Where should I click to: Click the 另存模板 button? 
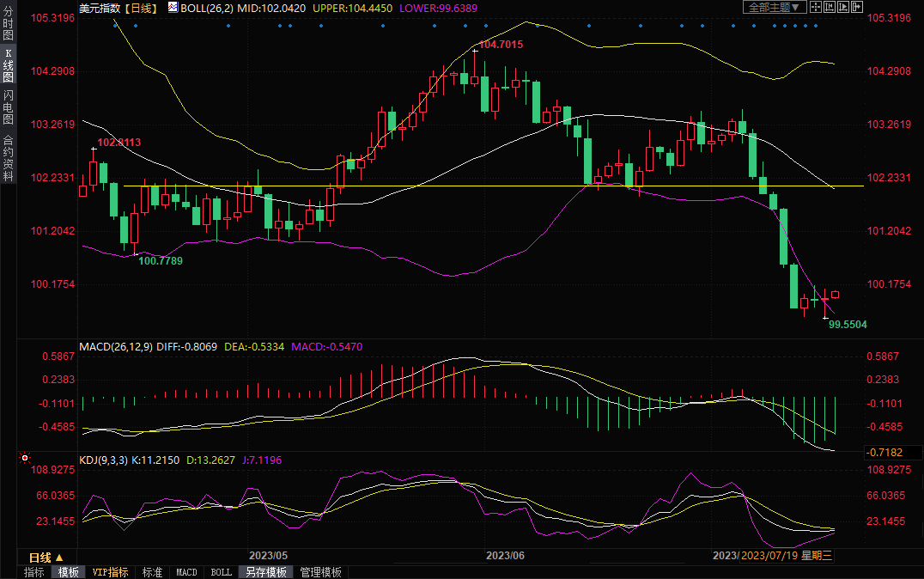coord(265,572)
